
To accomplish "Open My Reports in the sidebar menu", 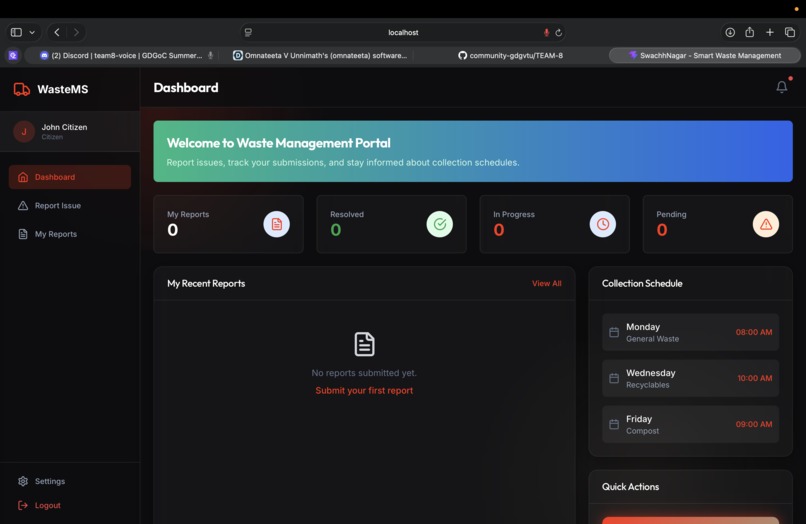I will tap(70, 234).
